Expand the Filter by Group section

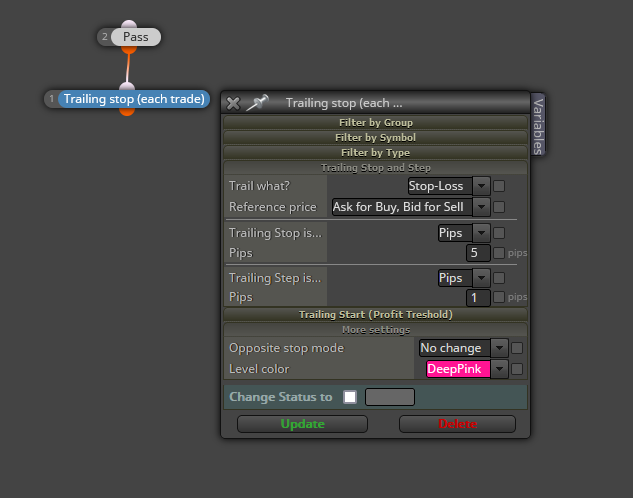(x=375, y=122)
